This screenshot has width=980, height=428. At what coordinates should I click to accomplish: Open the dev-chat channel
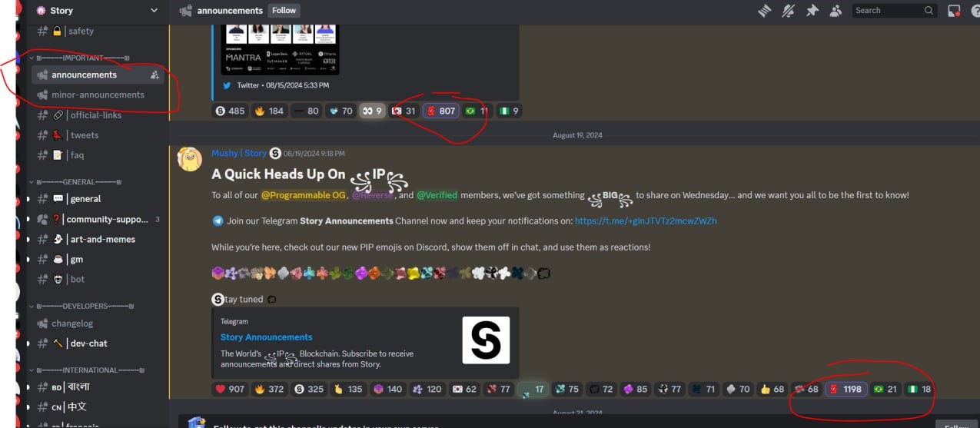coord(98,343)
